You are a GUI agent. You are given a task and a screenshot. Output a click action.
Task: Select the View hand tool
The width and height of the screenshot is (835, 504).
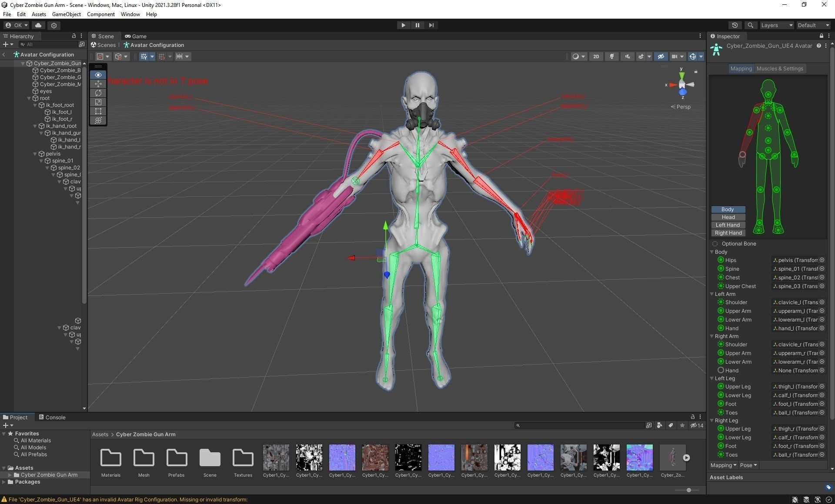click(x=98, y=75)
